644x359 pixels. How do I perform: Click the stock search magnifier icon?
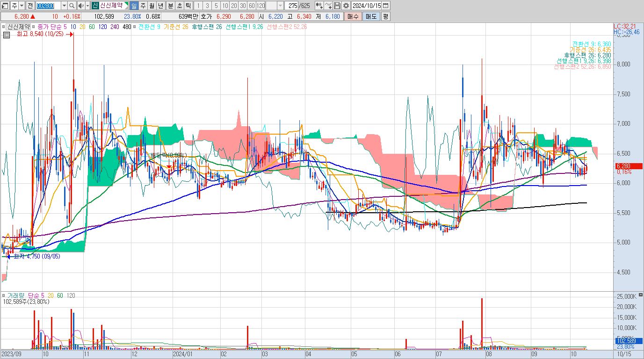(x=72, y=6)
